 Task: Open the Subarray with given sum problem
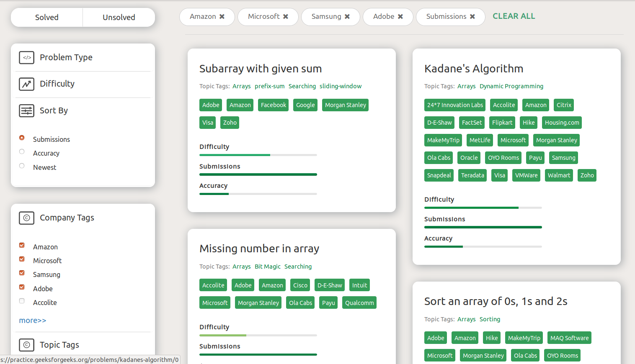(261, 69)
